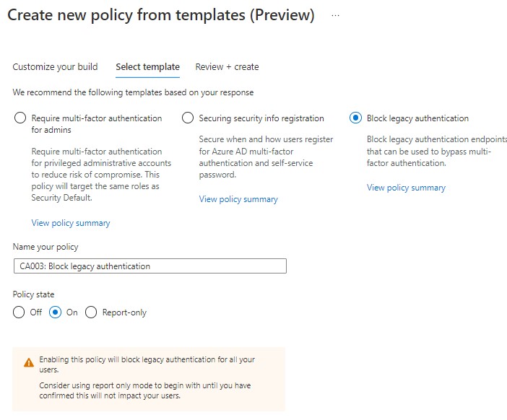Go to the Customize your build tab
Screen dimensions: 507x420
pos(55,67)
